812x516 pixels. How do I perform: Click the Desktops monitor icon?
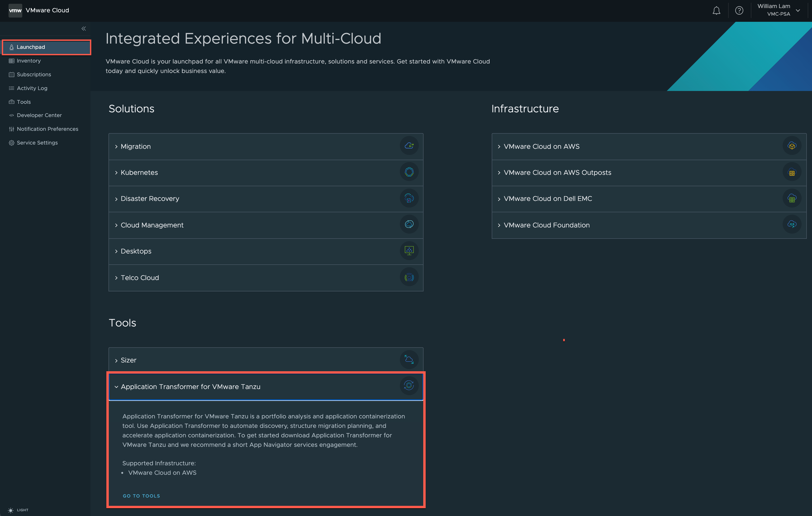coord(409,251)
